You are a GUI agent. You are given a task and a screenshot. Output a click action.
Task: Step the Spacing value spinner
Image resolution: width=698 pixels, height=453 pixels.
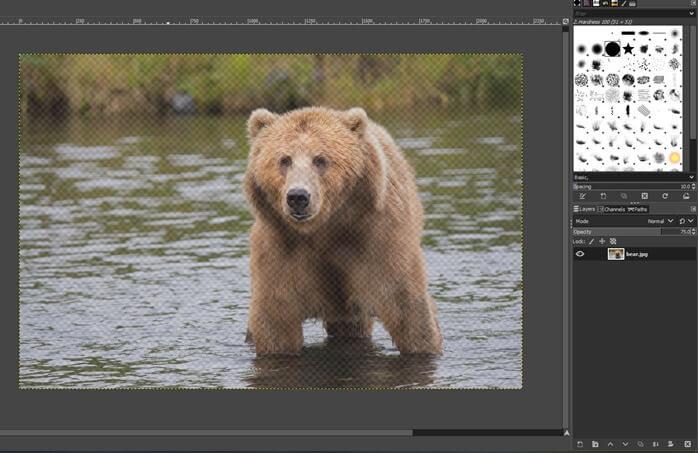tap(694, 187)
